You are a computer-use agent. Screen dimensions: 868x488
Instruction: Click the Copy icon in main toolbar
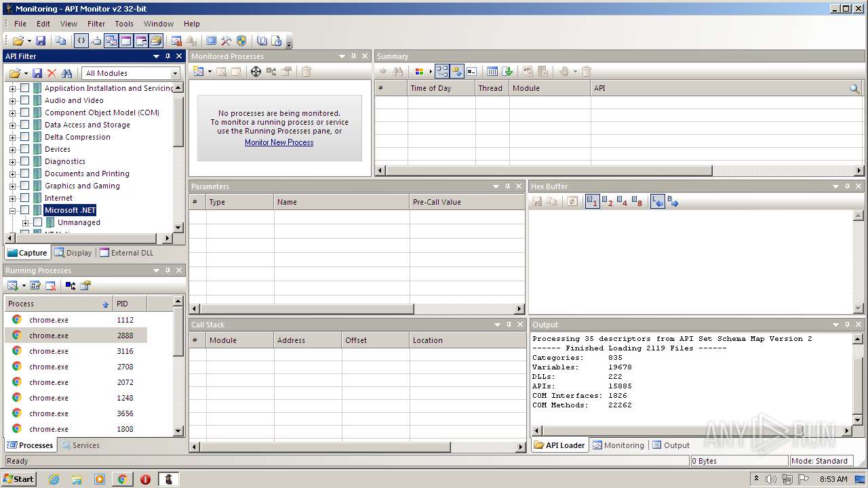[x=61, y=41]
